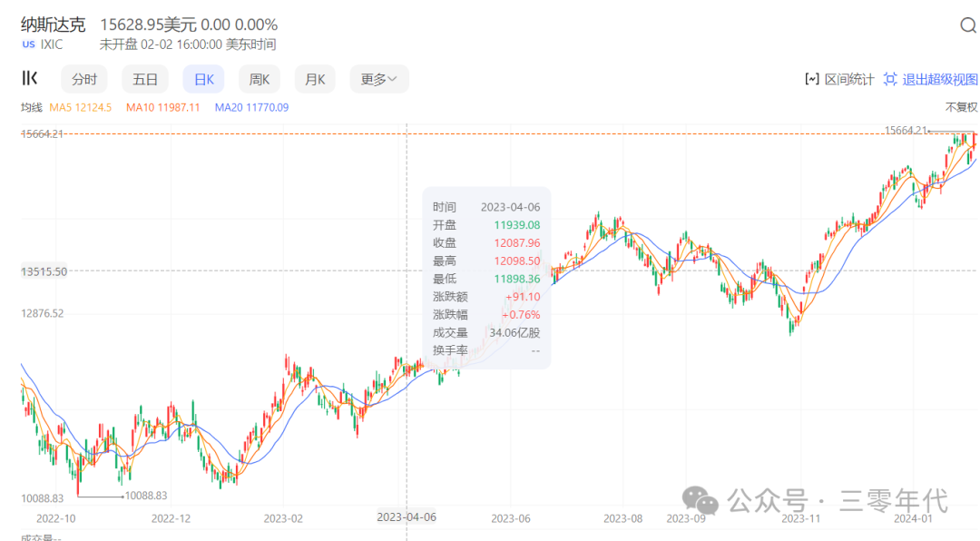
Task: Click the IXIC ticker symbol
Action: point(52,44)
